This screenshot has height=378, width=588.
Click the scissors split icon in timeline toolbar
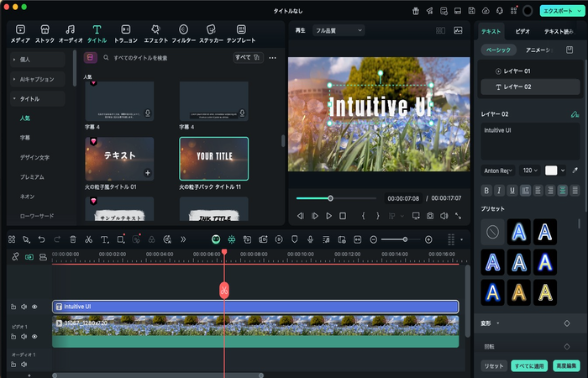88,239
